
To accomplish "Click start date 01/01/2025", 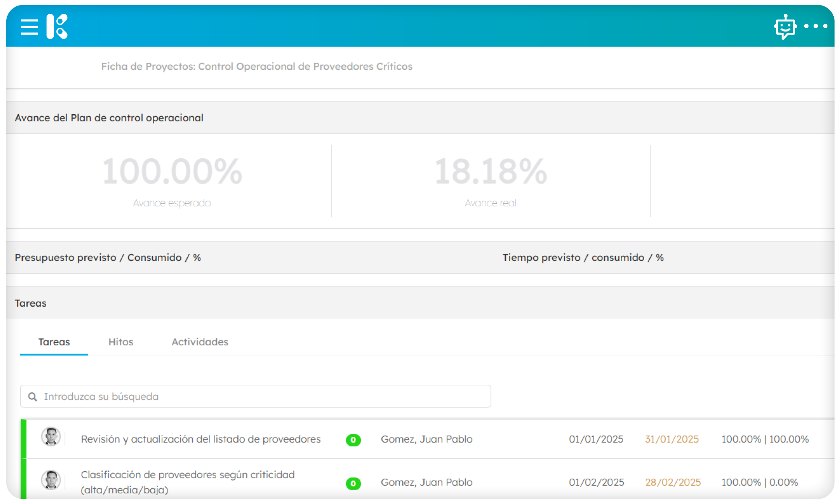I will (596, 439).
